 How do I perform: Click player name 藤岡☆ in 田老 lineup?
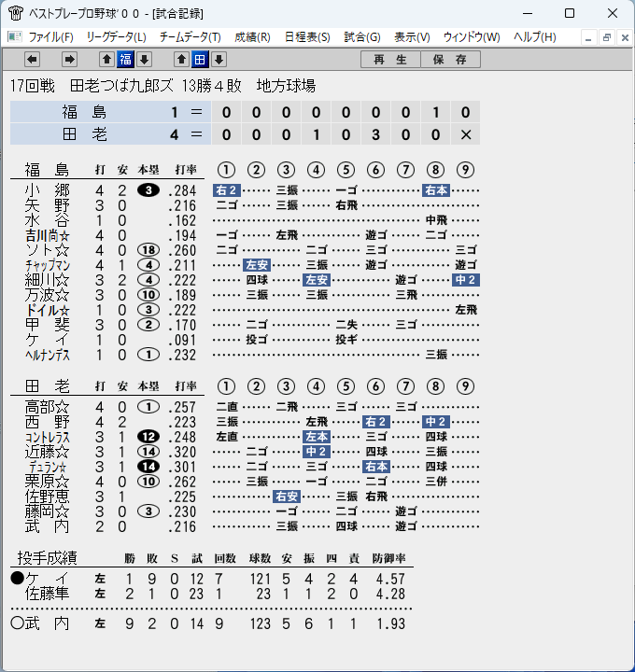tap(48, 511)
